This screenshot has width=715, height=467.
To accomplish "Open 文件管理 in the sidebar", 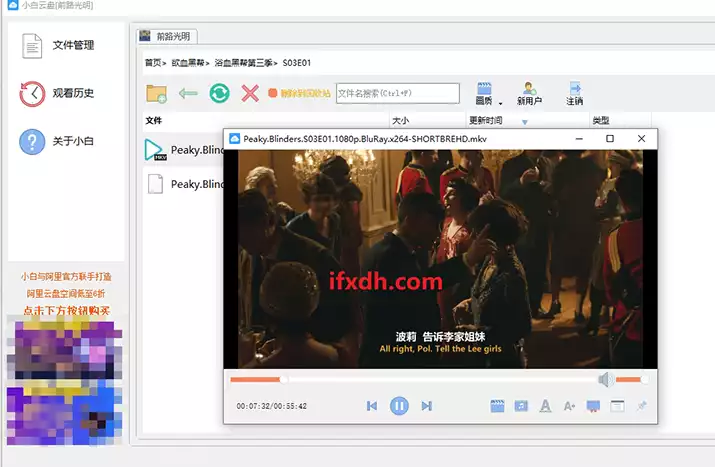I will pyautogui.click(x=58, y=46).
